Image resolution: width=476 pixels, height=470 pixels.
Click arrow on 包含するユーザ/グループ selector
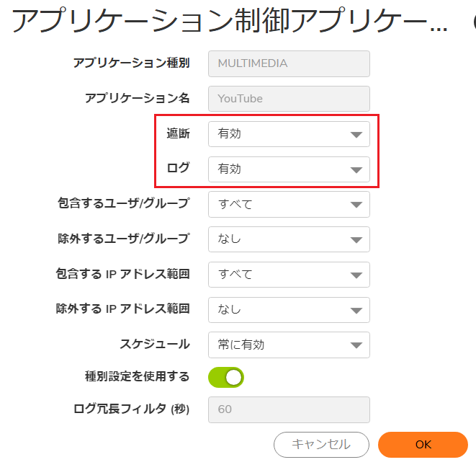[356, 205]
